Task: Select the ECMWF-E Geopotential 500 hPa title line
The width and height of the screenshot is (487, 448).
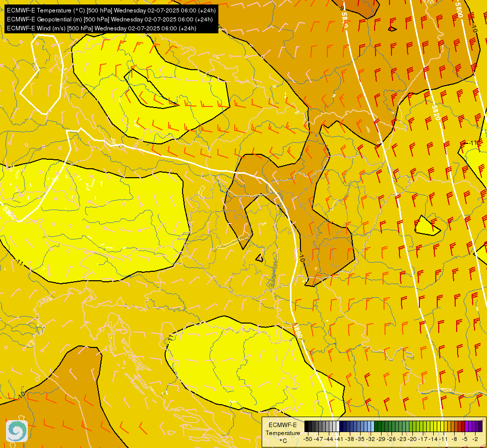Action: (109, 19)
